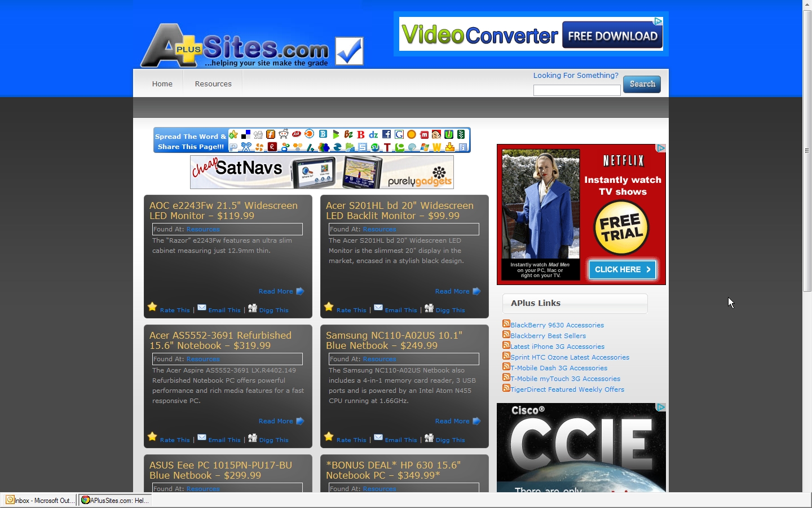Click Email This in the AOC monitor card
Image resolution: width=812 pixels, height=508 pixels.
click(224, 310)
